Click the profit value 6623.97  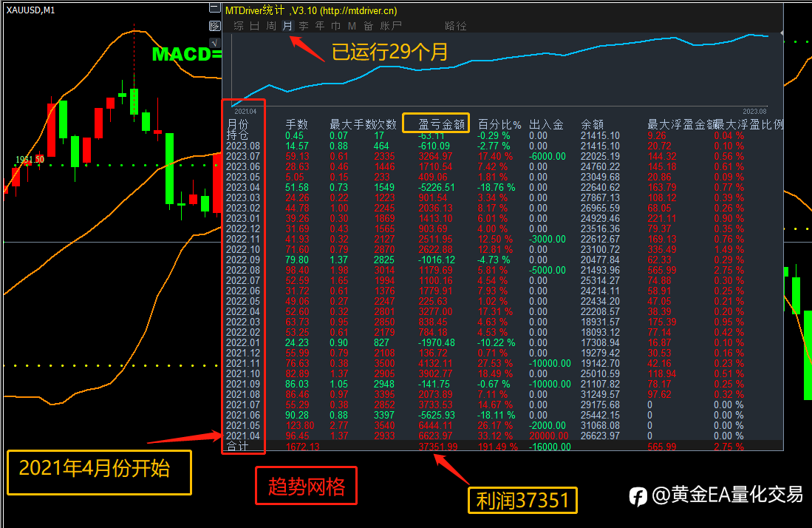(x=435, y=436)
